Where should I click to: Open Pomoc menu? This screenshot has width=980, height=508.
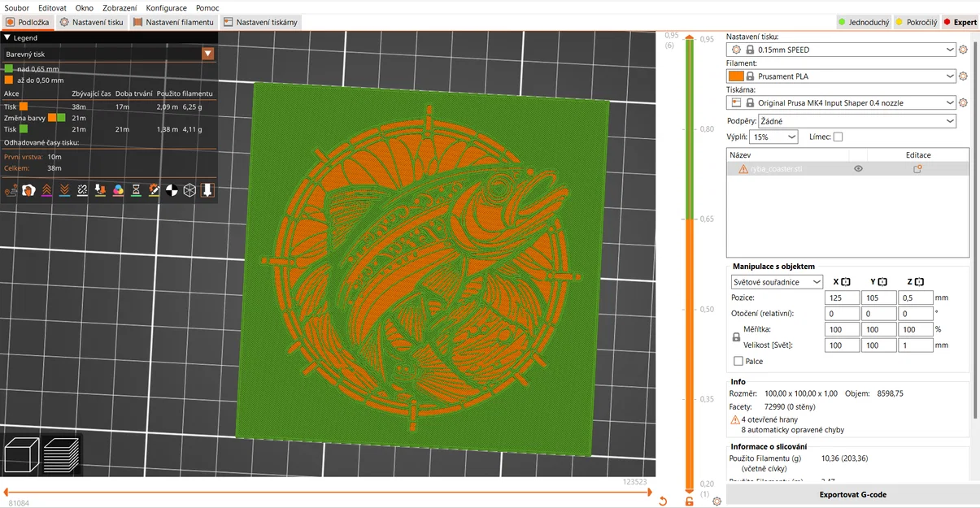tap(207, 7)
